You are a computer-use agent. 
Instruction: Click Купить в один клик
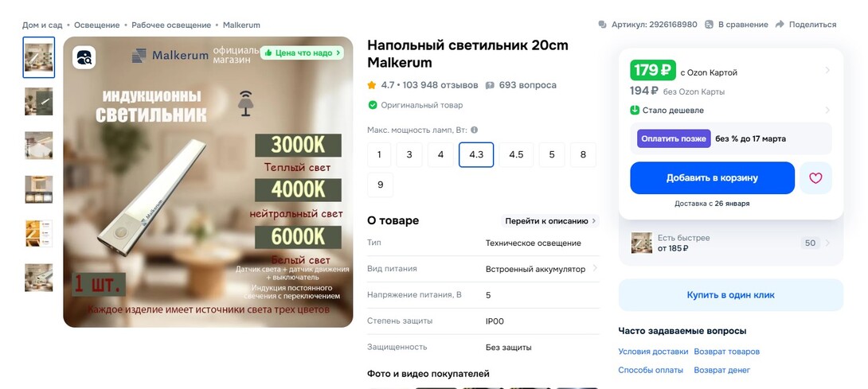pos(731,295)
